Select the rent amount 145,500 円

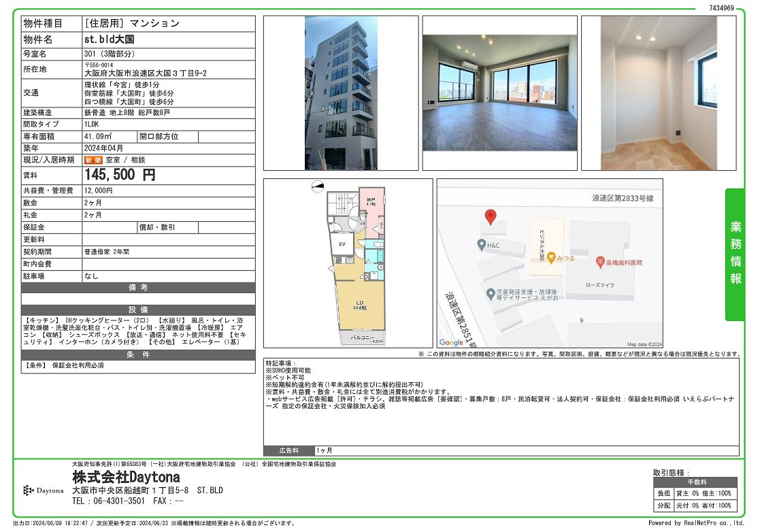(120, 174)
